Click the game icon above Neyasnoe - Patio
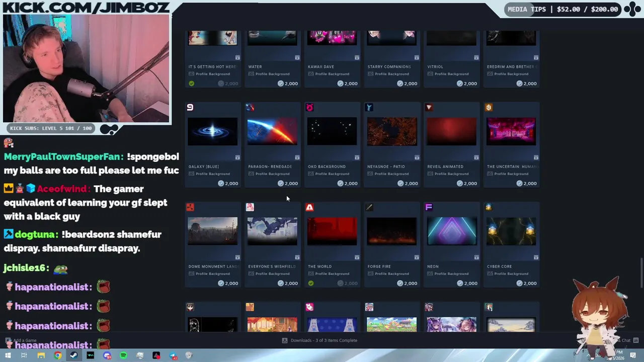The image size is (644, 362). [x=369, y=107]
